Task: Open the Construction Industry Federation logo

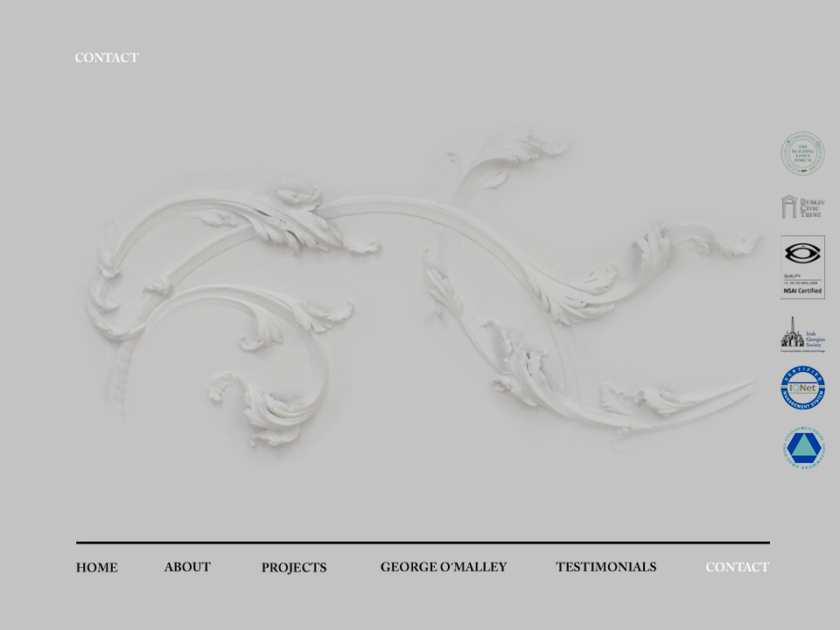Action: coord(802,448)
